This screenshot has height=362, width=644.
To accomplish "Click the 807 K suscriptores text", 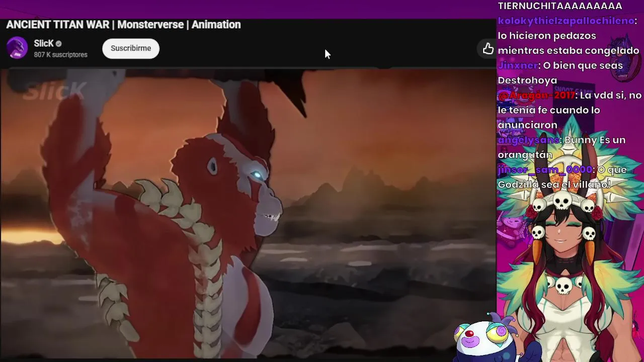I will pyautogui.click(x=60, y=55).
